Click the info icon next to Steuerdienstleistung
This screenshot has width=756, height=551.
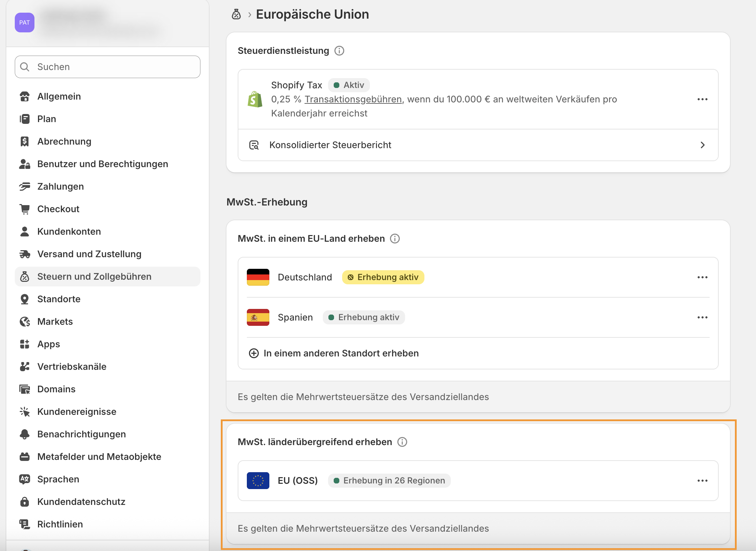[339, 51]
